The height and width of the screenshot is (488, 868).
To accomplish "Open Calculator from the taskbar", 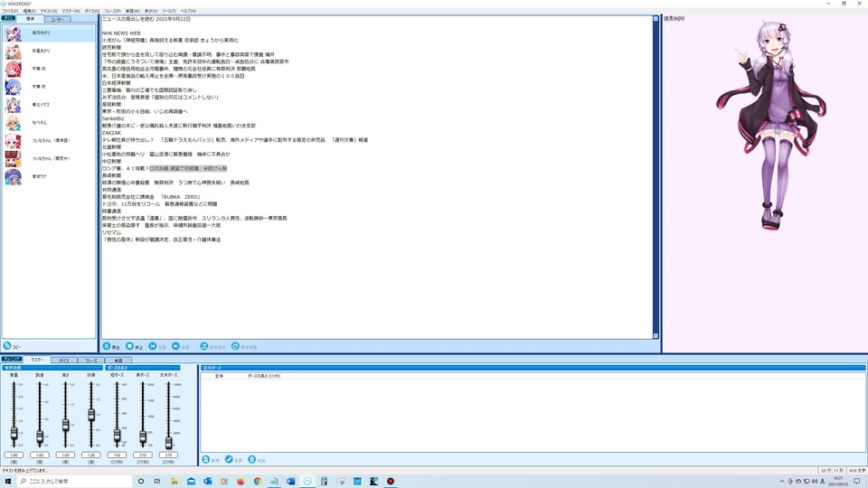I will tap(324, 482).
